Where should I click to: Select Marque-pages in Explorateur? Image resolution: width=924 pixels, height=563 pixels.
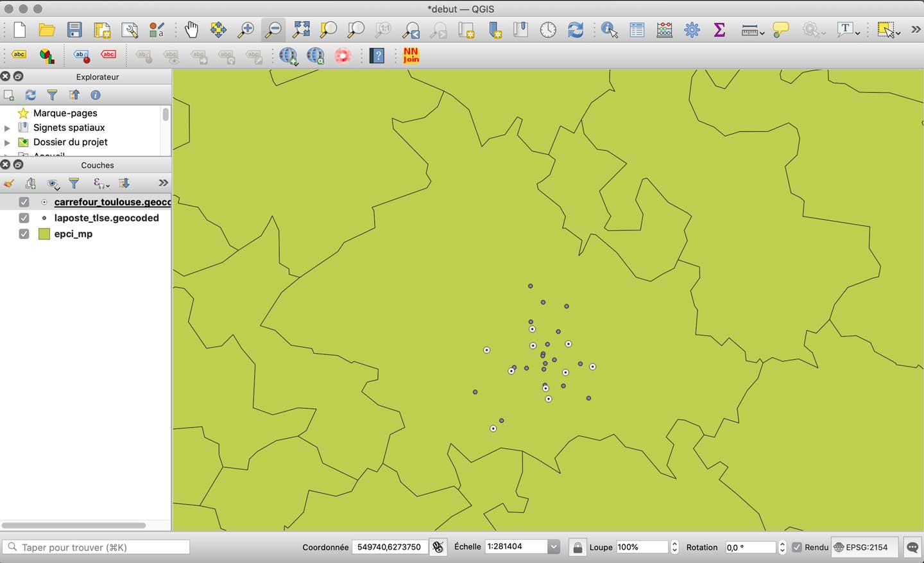pos(65,113)
